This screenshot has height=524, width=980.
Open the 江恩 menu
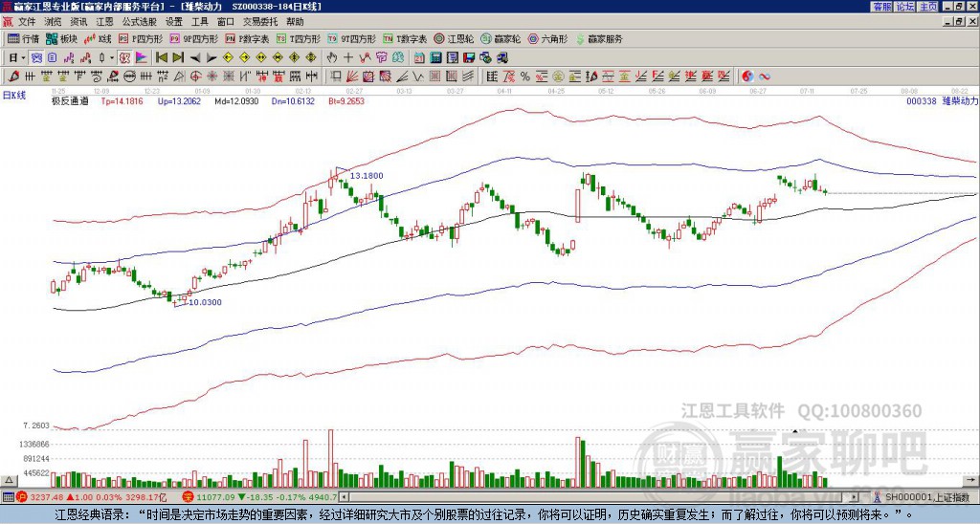click(104, 22)
